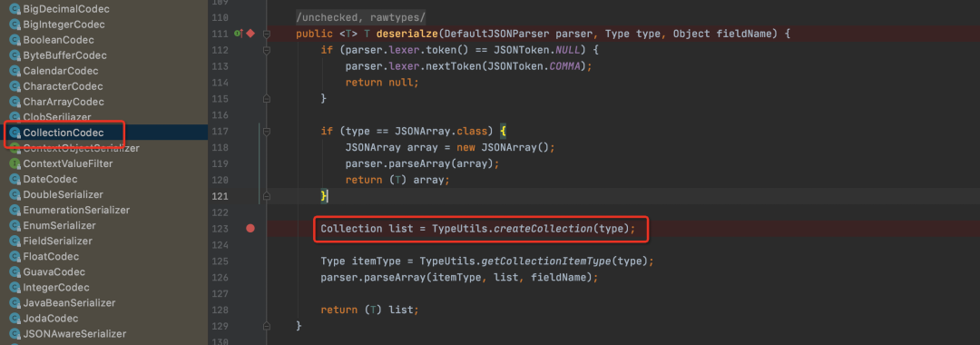
Task: Click the fold end marker on line 115
Action: (267, 99)
